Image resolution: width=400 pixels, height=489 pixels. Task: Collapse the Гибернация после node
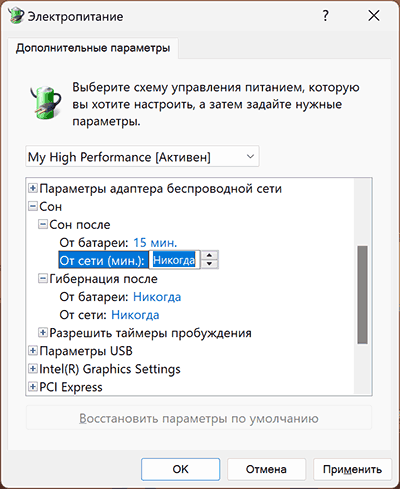pos(43,278)
